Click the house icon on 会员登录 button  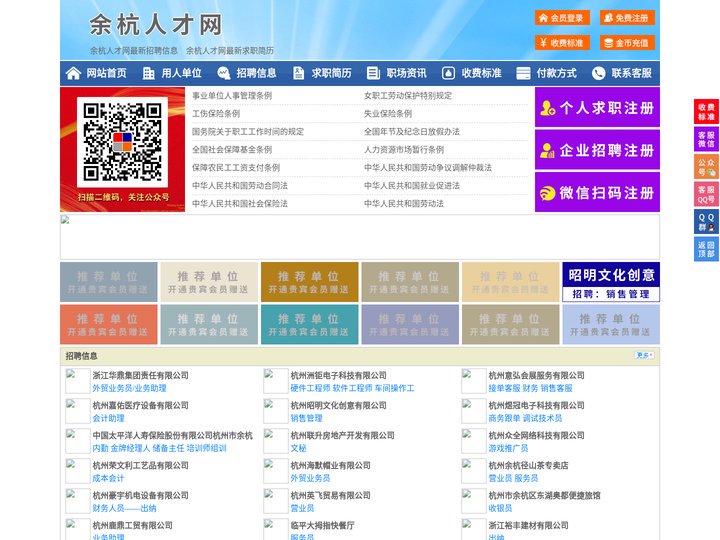click(543, 18)
